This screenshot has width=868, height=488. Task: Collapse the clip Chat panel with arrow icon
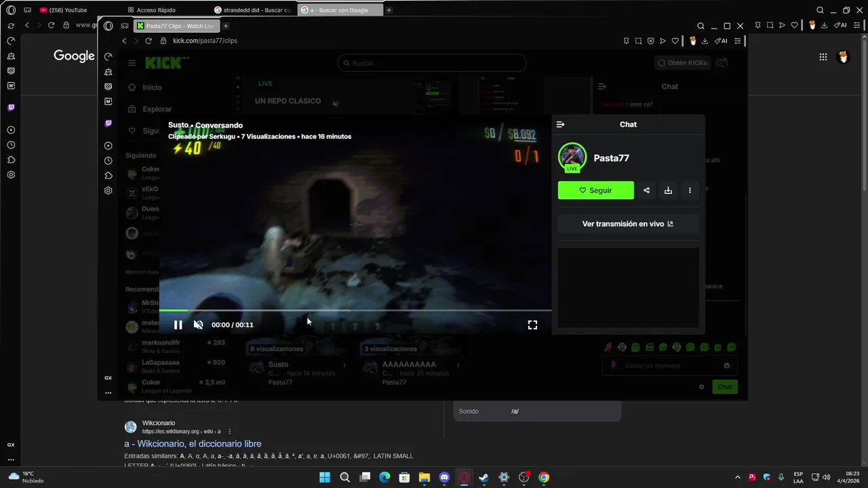coord(560,125)
